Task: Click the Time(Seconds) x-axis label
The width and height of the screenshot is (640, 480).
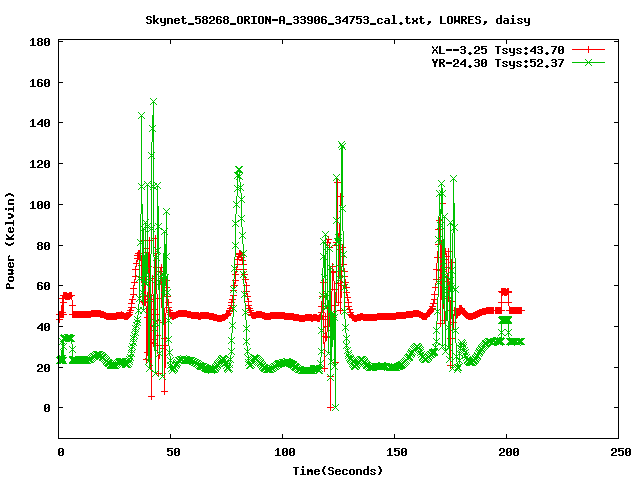Action: [337, 470]
